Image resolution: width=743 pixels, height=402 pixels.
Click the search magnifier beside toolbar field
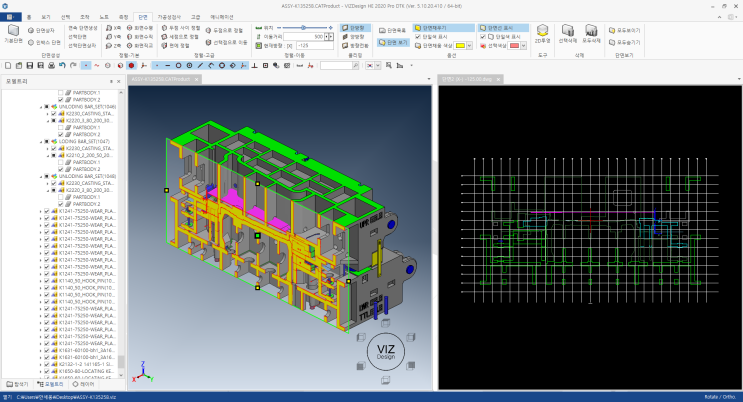pos(355,65)
